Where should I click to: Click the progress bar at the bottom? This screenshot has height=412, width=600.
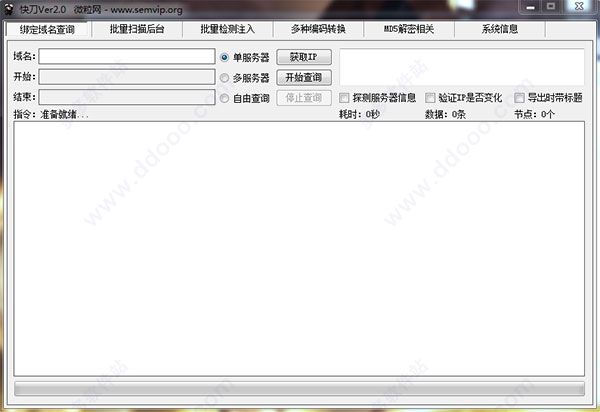coord(299,389)
